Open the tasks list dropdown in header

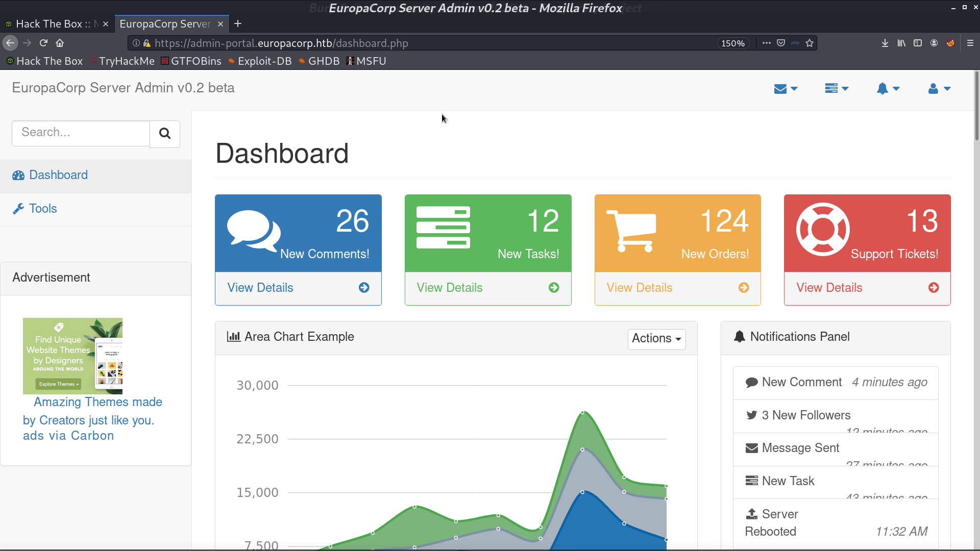click(x=837, y=89)
